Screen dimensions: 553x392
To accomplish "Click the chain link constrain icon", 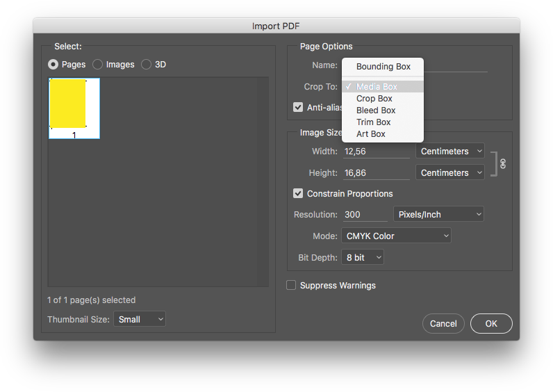I will pyautogui.click(x=502, y=164).
